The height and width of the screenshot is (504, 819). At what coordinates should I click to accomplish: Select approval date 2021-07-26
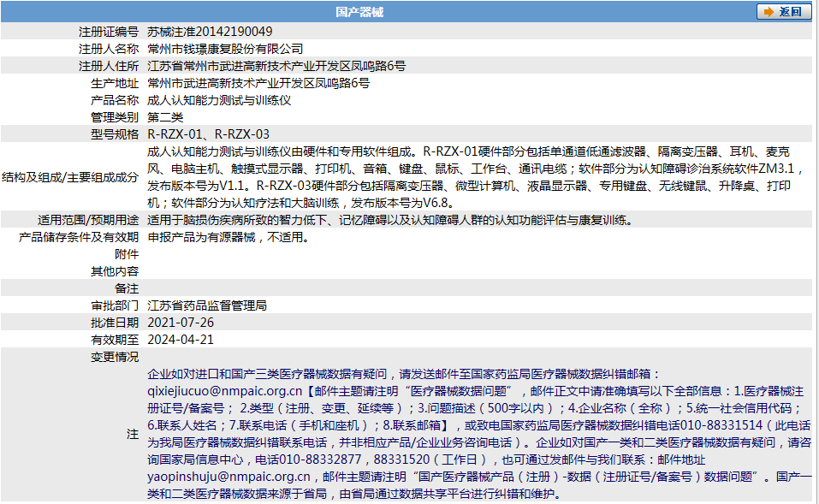tap(181, 323)
